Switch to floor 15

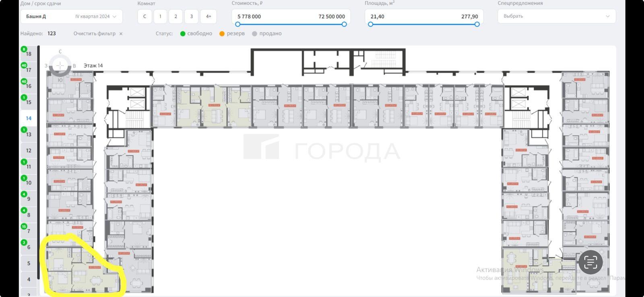(x=28, y=102)
